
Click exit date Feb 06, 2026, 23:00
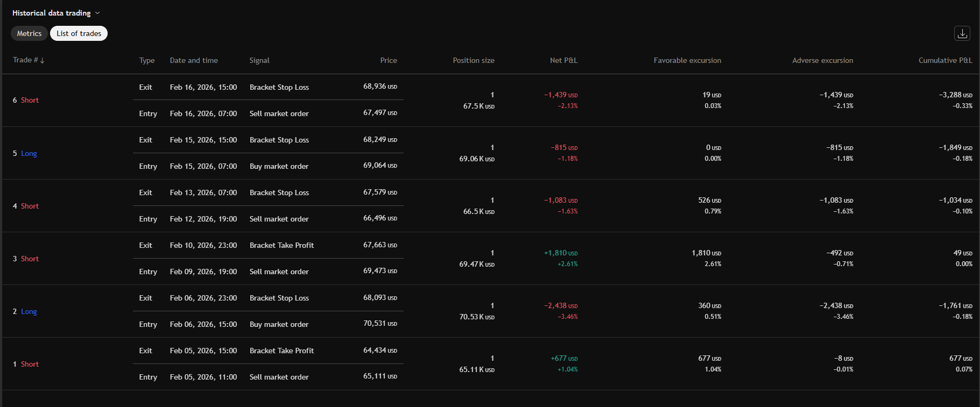203,298
